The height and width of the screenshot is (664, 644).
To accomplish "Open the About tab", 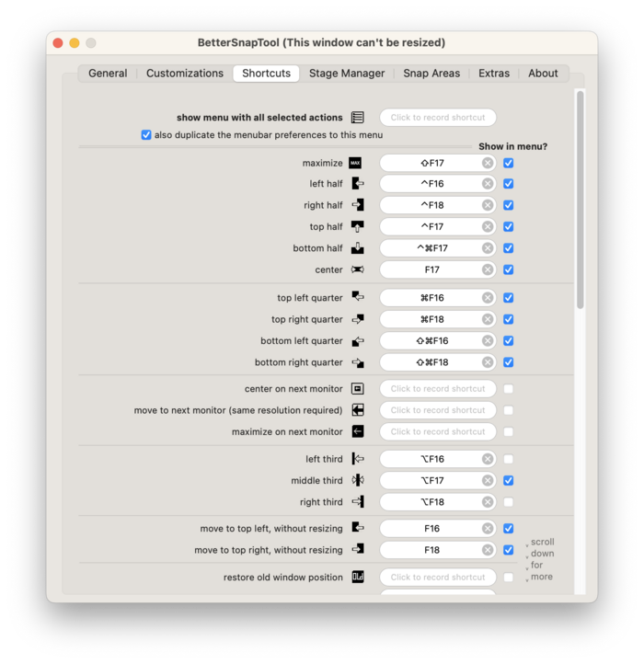I will pos(543,74).
